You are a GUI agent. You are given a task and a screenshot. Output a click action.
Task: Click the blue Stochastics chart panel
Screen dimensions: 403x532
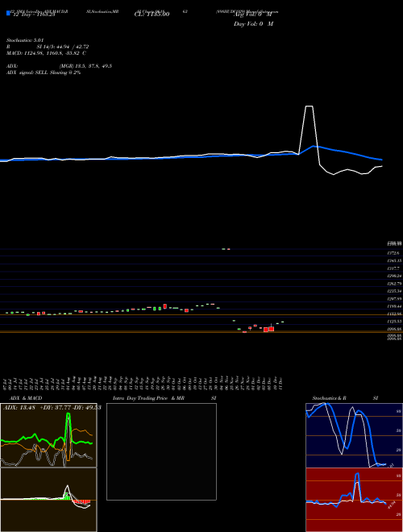click(x=354, y=435)
